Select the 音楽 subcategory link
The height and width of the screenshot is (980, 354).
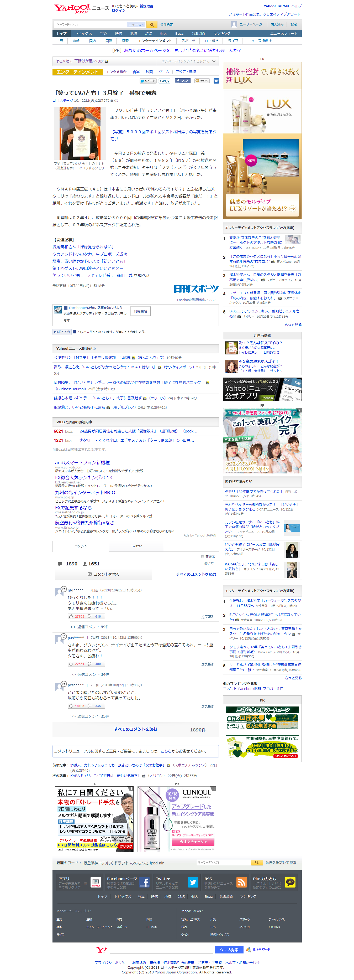(x=136, y=72)
